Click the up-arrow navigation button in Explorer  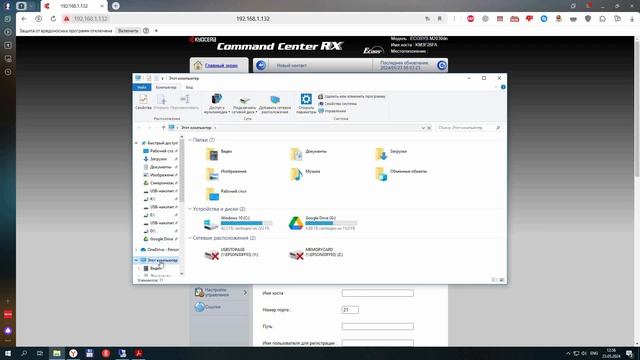point(163,128)
